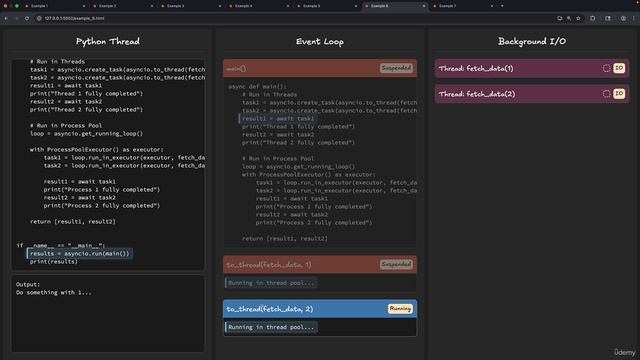Viewport: 640px width, 360px height.
Task: Click the IO badge on Thread: fetch_data(1)
Action: [x=619, y=68]
